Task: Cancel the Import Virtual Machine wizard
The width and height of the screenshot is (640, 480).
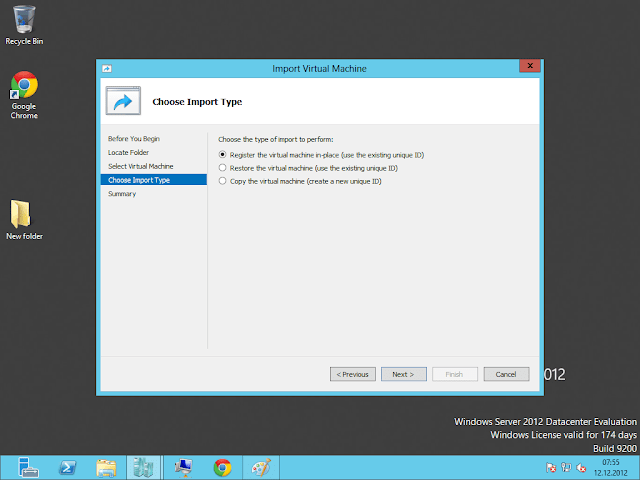Action: [506, 374]
